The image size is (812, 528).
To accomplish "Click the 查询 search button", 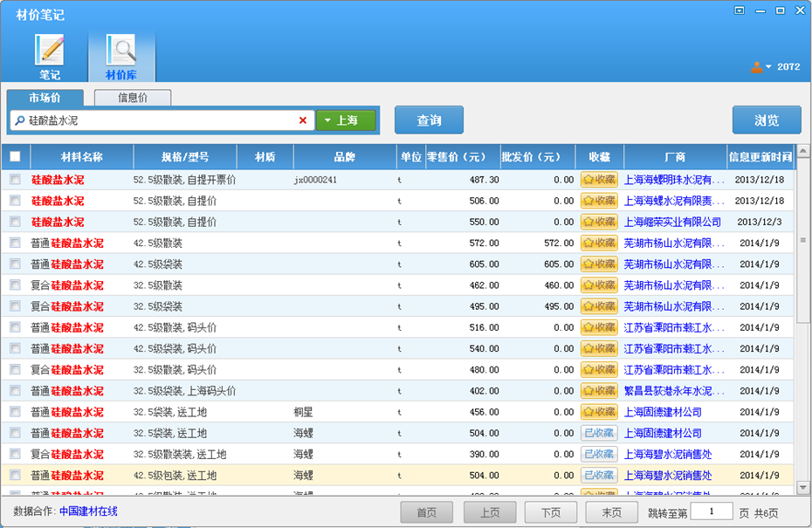I will 429,120.
